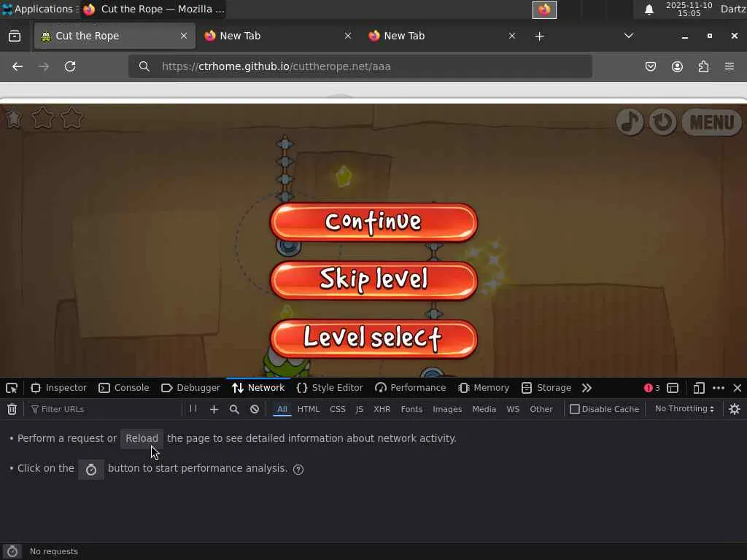Start performance analysis stopwatch button

(91, 470)
